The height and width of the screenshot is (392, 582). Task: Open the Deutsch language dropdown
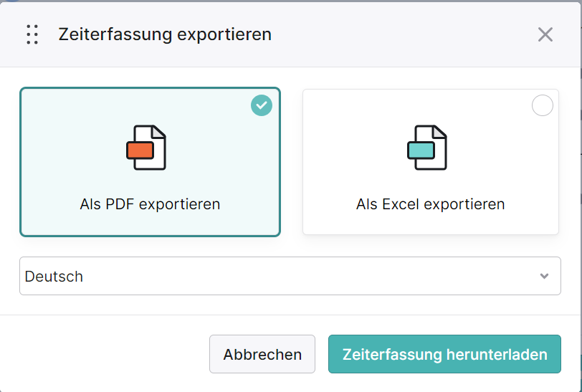tap(290, 276)
